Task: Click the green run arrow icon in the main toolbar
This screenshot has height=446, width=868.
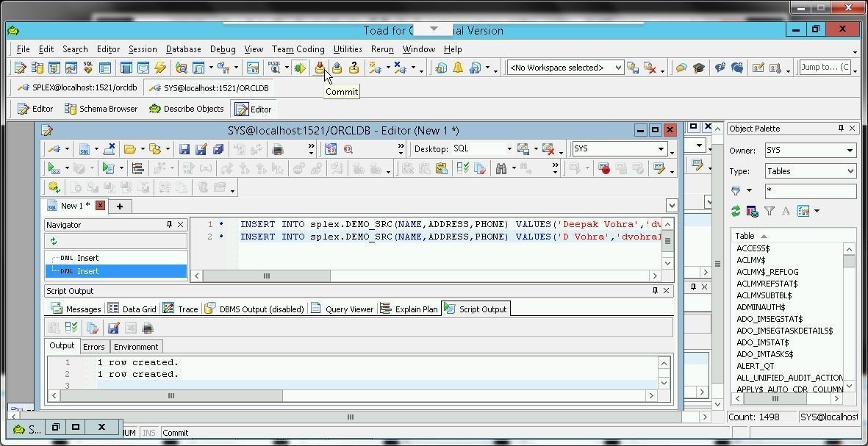Action: 299,68
